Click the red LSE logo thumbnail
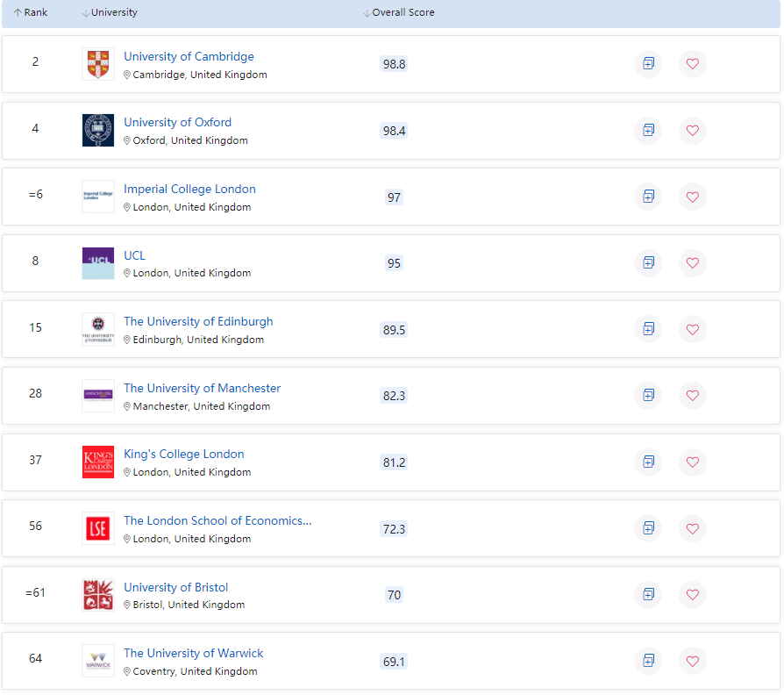Image resolution: width=784 pixels, height=695 pixels. [98, 528]
